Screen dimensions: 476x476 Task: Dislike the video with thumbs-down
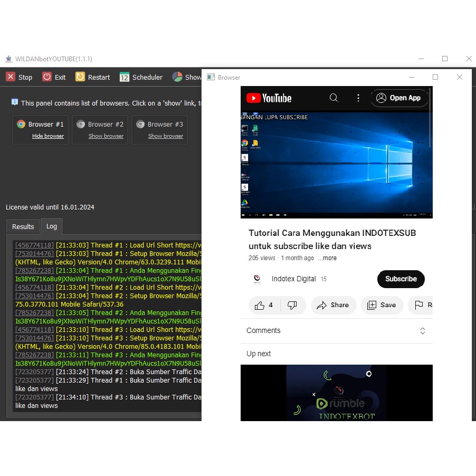pyautogui.click(x=292, y=305)
